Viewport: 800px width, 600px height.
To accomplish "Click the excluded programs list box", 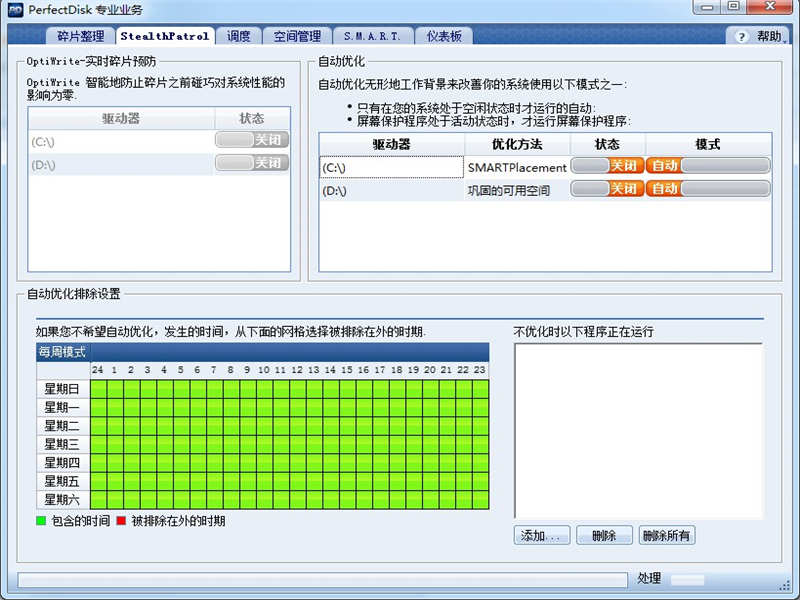I will pos(638,431).
